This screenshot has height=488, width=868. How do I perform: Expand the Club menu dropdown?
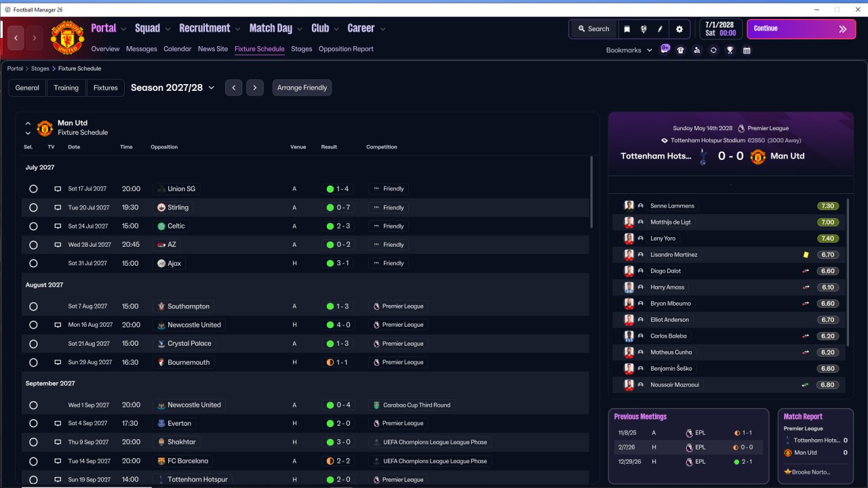click(336, 29)
